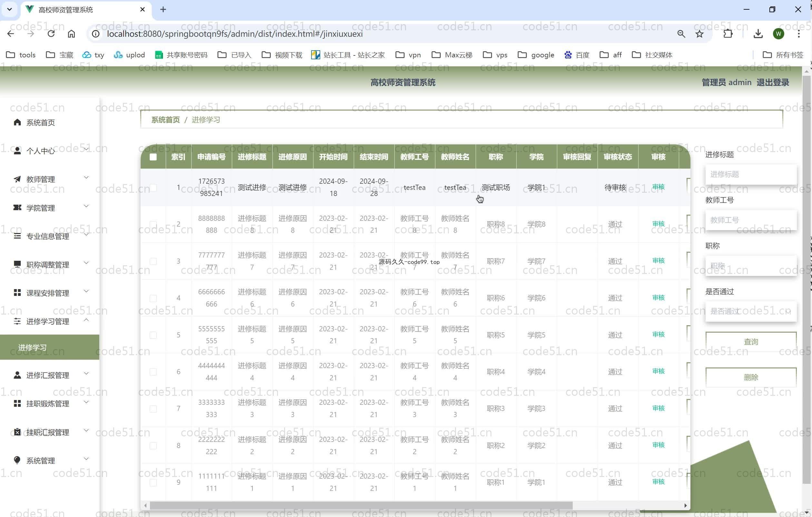The image size is (812, 517).
Task: Open the 系统管理 sidebar menu
Action: tap(50, 460)
